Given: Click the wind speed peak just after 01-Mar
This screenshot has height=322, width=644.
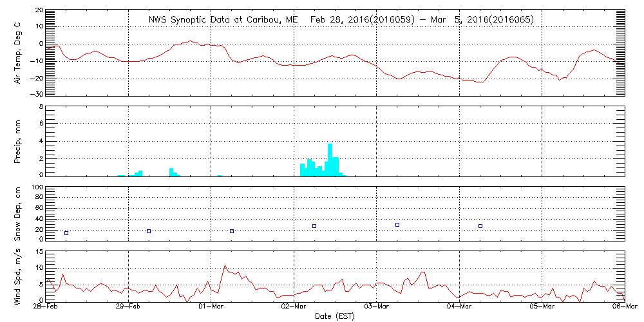Looking at the screenshot, I should click(225, 265).
